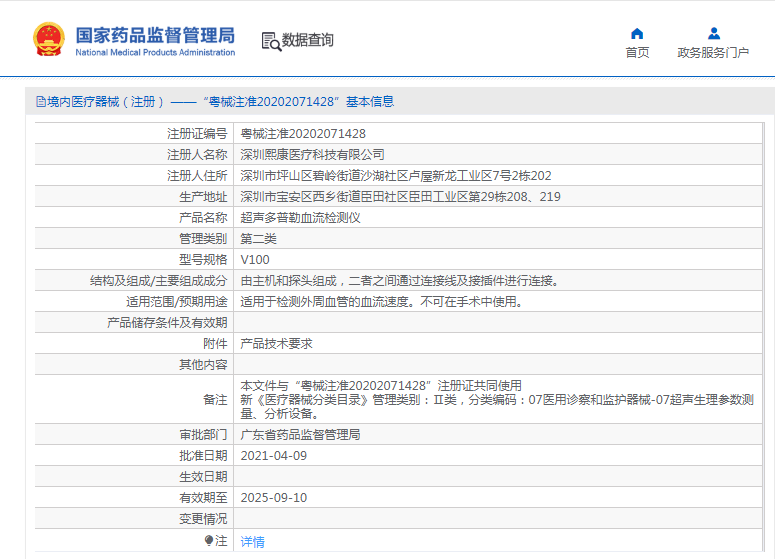The height and width of the screenshot is (559, 775).
Task: Click the document icon beside 境内医疗器械
Action: tap(41, 102)
